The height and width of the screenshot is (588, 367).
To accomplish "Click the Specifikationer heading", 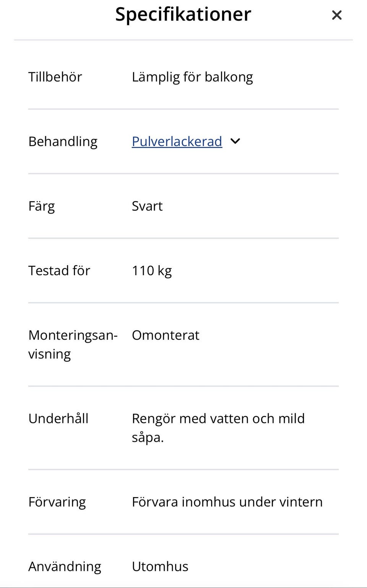I will click(183, 15).
